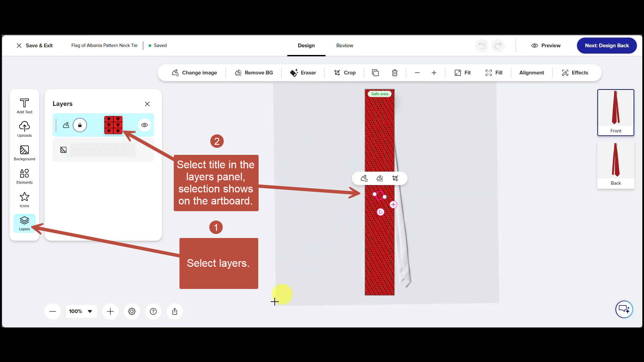Delete the selected image via trash icon
The width and height of the screenshot is (644, 362).
pos(395,73)
